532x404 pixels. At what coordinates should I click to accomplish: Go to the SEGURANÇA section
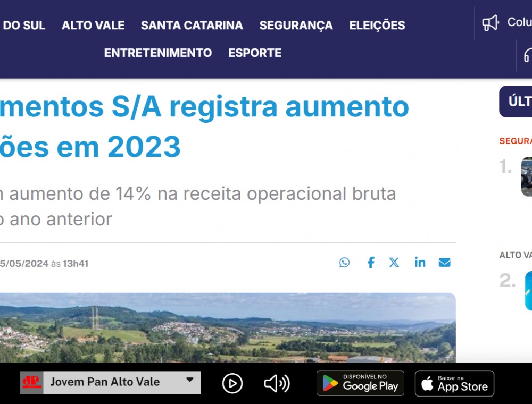click(x=296, y=25)
